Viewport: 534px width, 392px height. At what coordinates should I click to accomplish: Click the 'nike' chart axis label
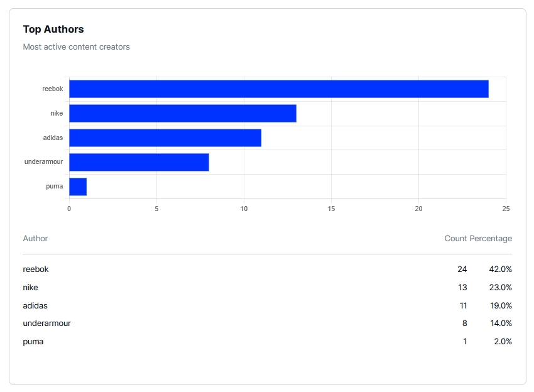(57, 114)
